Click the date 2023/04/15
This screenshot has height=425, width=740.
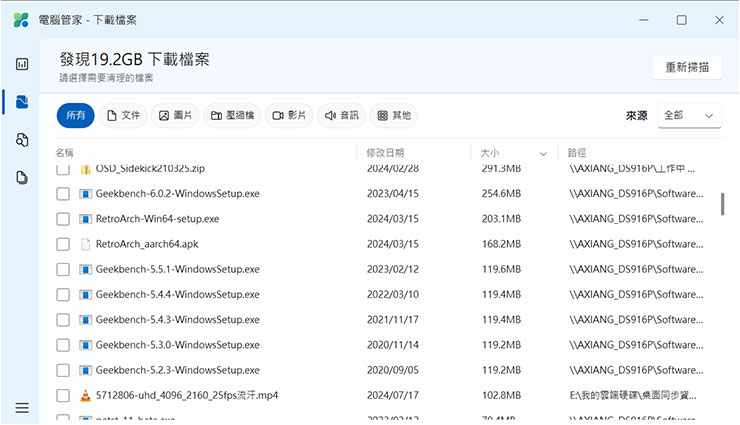click(x=393, y=194)
